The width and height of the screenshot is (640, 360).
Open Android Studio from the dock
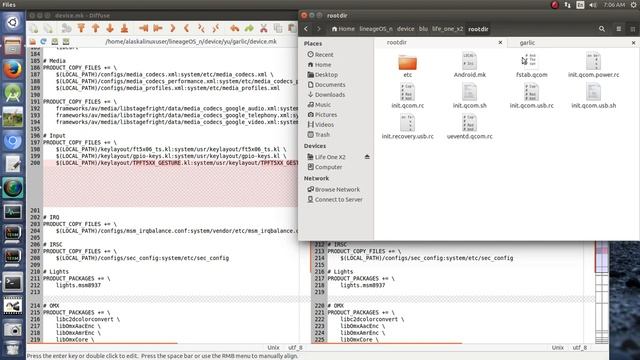13,93
